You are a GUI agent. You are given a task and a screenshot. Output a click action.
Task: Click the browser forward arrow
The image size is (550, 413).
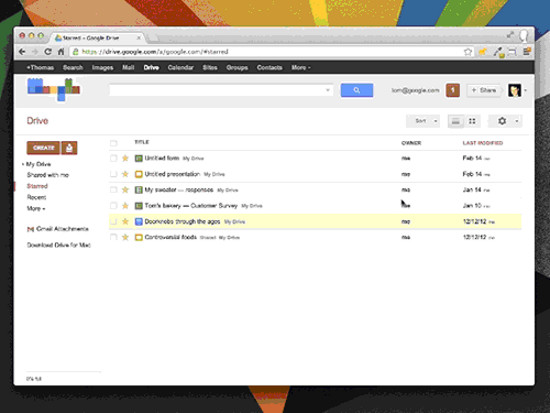[35, 52]
